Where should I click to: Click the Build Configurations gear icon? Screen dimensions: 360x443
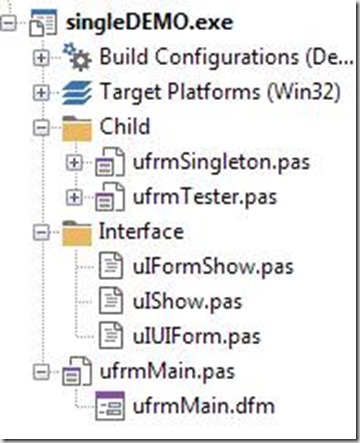click(x=77, y=57)
